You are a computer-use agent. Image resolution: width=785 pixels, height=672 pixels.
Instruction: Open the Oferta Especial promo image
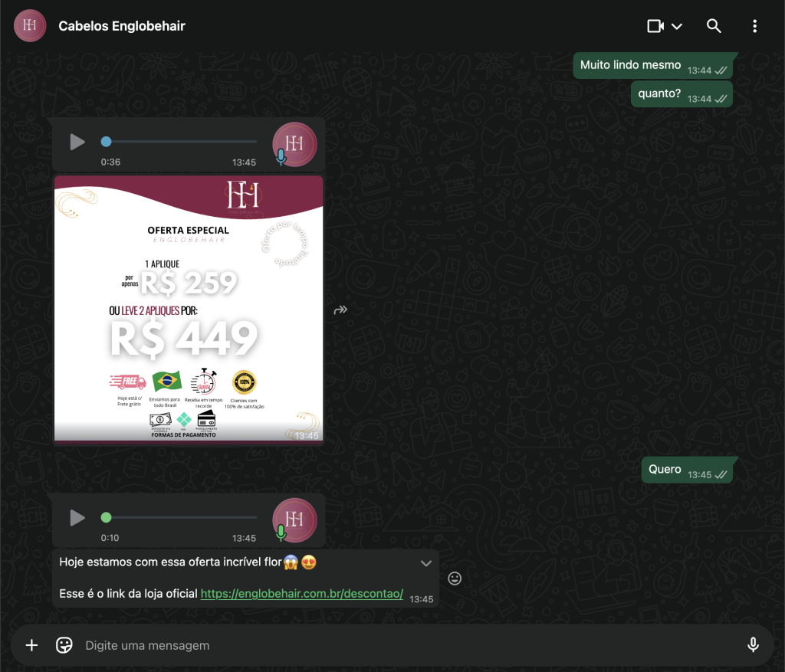click(x=189, y=310)
